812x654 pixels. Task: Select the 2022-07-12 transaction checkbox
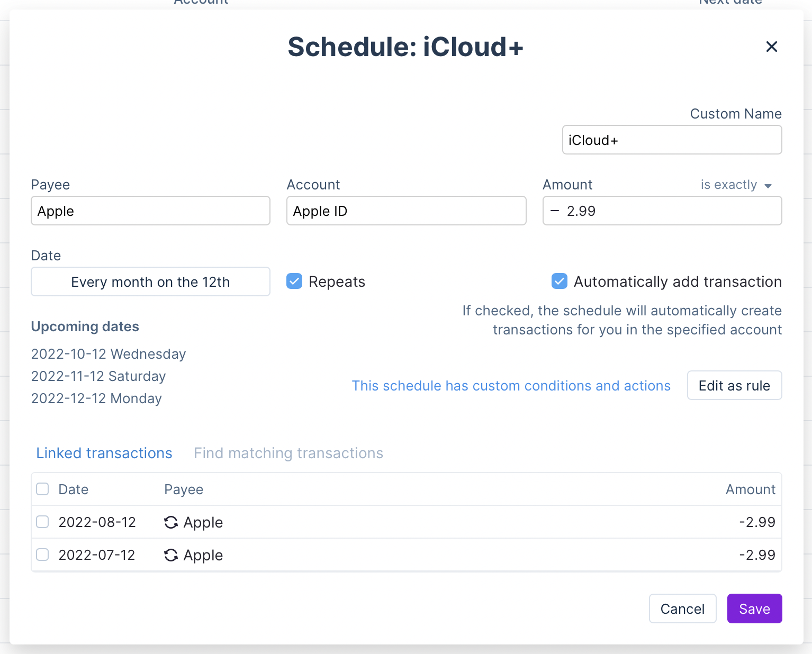pos(42,555)
